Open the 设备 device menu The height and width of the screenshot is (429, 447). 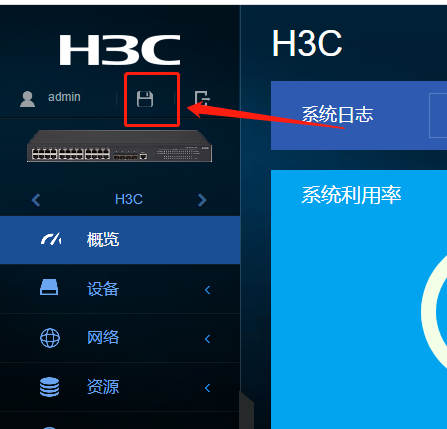(120, 289)
